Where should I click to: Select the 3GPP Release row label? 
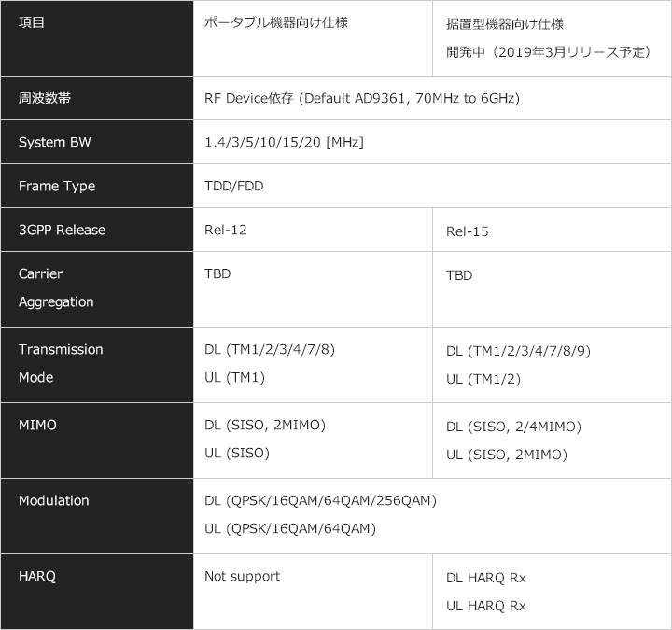(x=97, y=230)
